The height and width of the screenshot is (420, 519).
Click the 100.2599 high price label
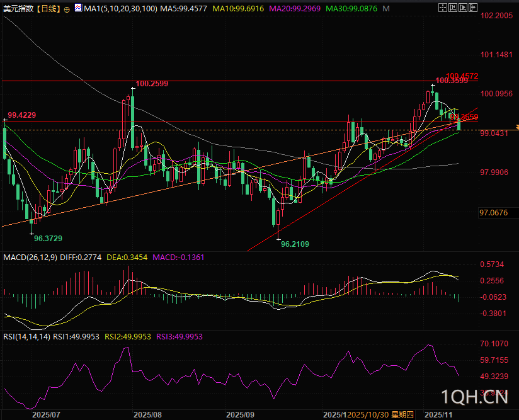click(x=152, y=84)
